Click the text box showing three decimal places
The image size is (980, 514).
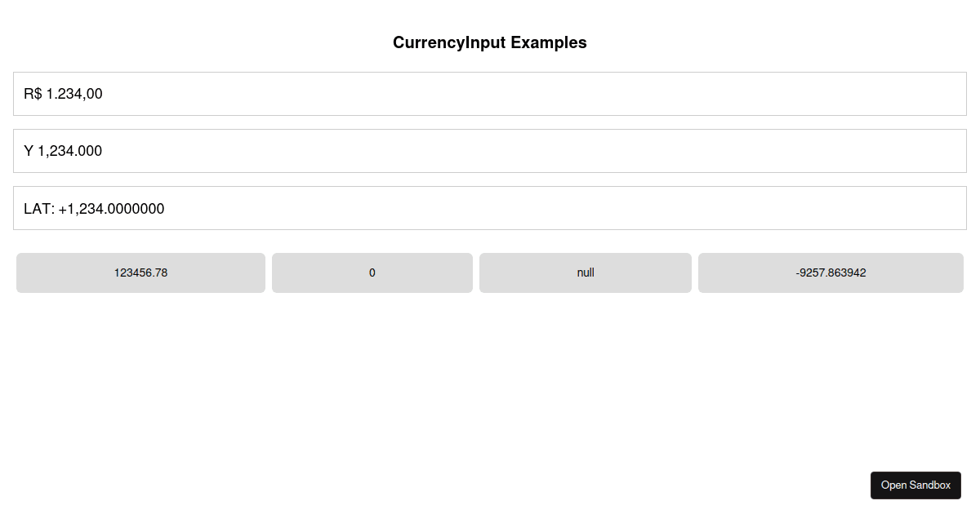490,151
